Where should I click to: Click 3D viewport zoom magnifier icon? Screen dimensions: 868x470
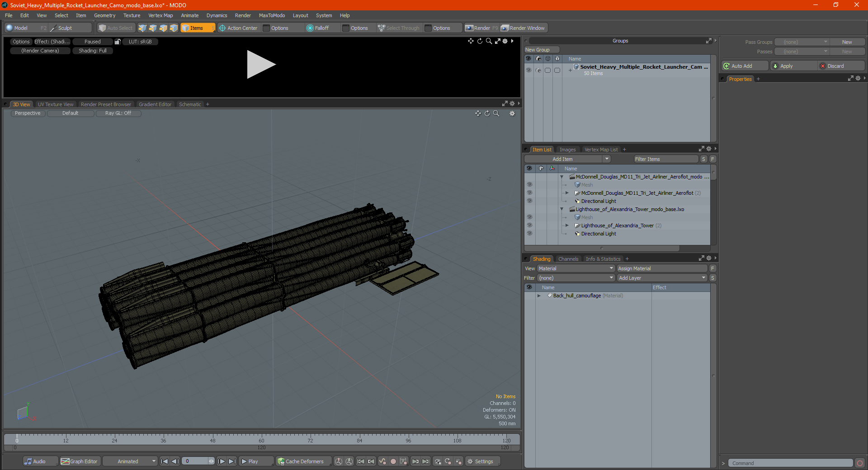[x=496, y=113]
